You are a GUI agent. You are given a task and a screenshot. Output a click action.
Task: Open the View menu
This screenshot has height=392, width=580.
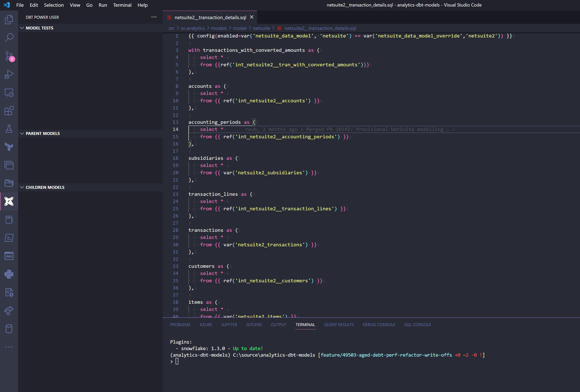(x=75, y=5)
